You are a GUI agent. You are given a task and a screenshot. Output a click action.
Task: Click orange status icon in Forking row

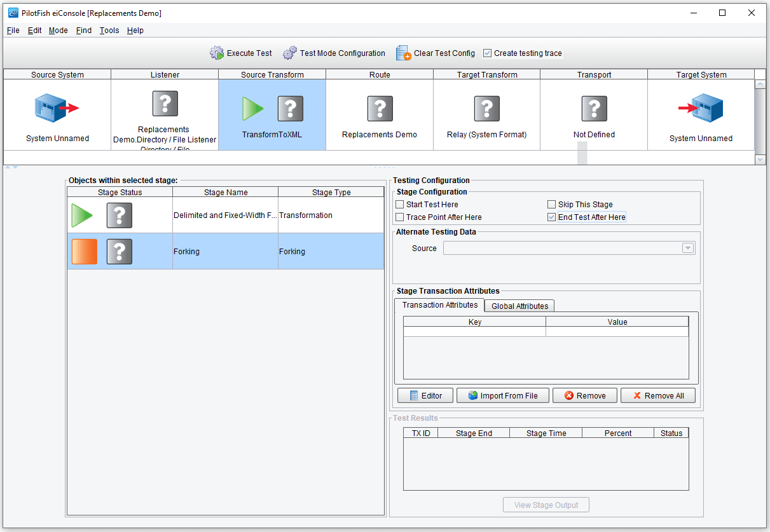coord(85,252)
